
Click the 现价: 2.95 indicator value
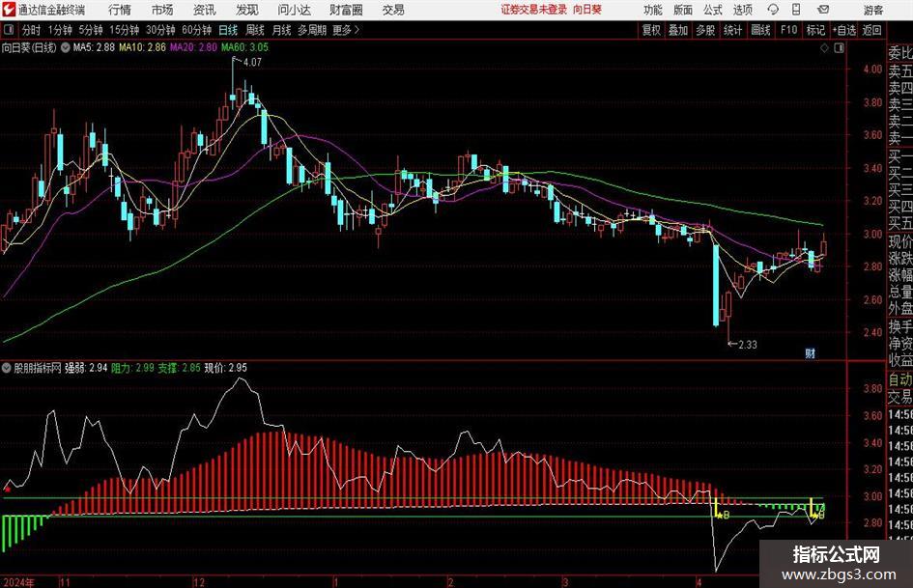[226, 368]
